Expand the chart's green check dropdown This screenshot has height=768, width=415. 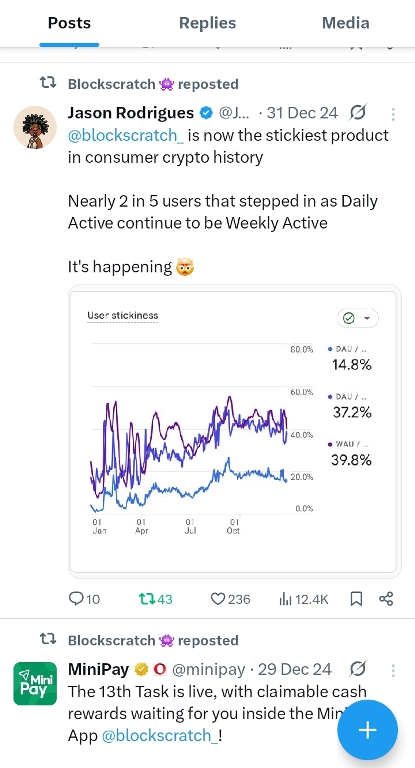click(358, 318)
